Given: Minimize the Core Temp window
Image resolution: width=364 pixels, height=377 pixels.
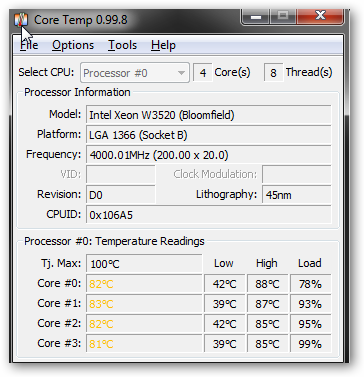Looking at the screenshot, I should tap(256, 16).
